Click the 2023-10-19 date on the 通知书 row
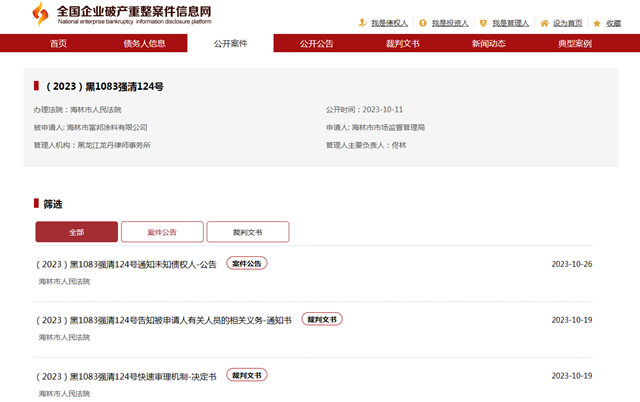Image resolution: width=640 pixels, height=402 pixels. click(x=572, y=320)
